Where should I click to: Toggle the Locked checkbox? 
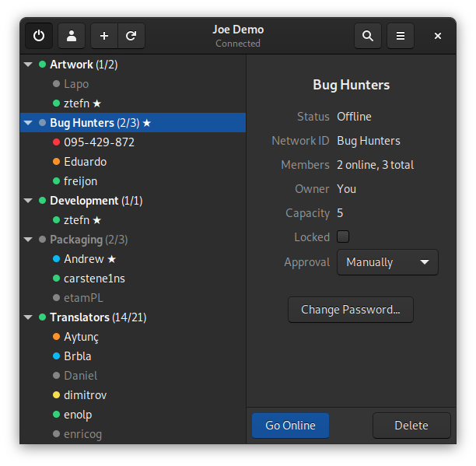[343, 237]
